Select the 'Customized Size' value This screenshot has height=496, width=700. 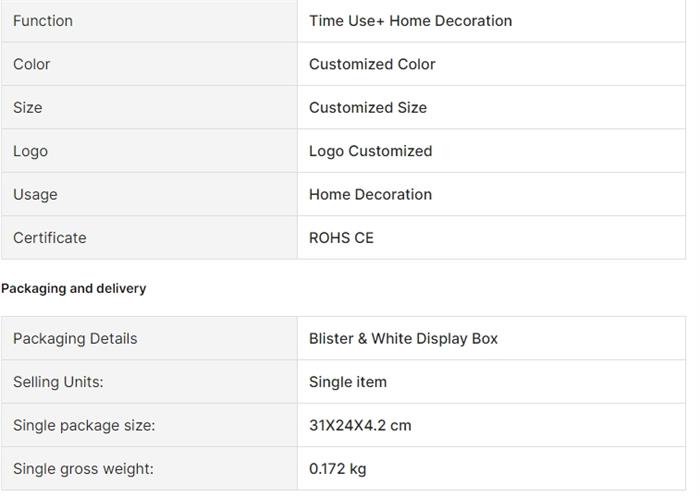pos(368,108)
